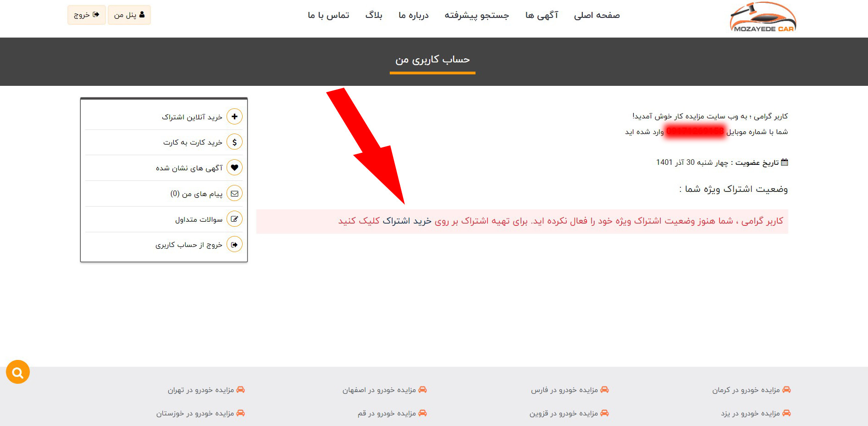
Task: Click the dollar icon for card-to-card purchase
Action: (x=234, y=142)
